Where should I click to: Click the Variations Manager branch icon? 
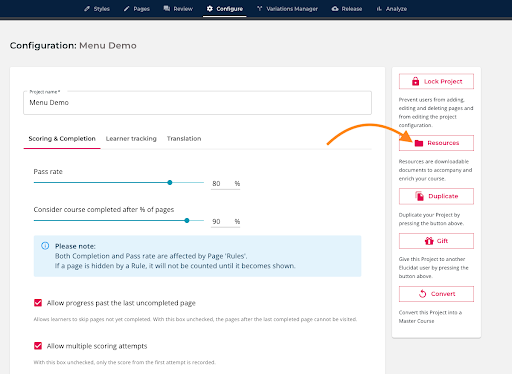260,9
